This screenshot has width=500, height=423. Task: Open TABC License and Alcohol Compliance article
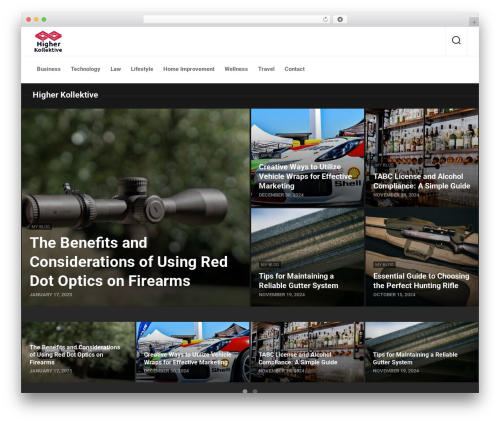pos(422,181)
